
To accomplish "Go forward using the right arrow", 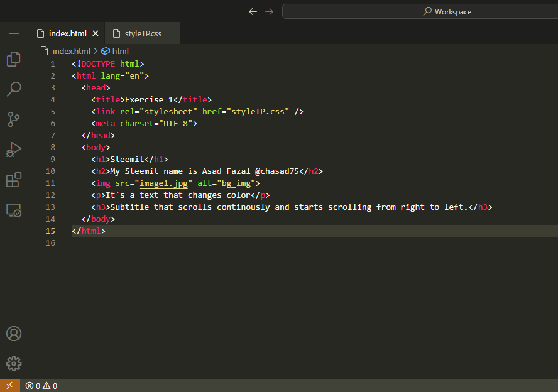I will click(270, 11).
